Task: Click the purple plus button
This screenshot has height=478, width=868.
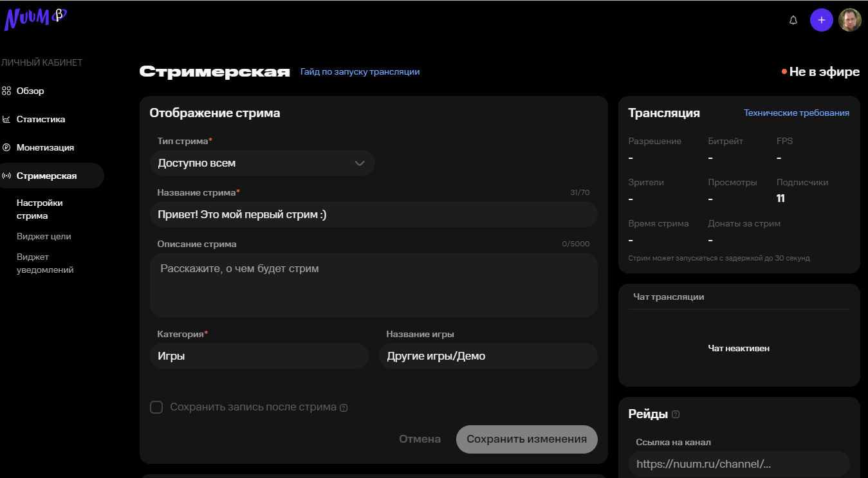Action: [821, 20]
